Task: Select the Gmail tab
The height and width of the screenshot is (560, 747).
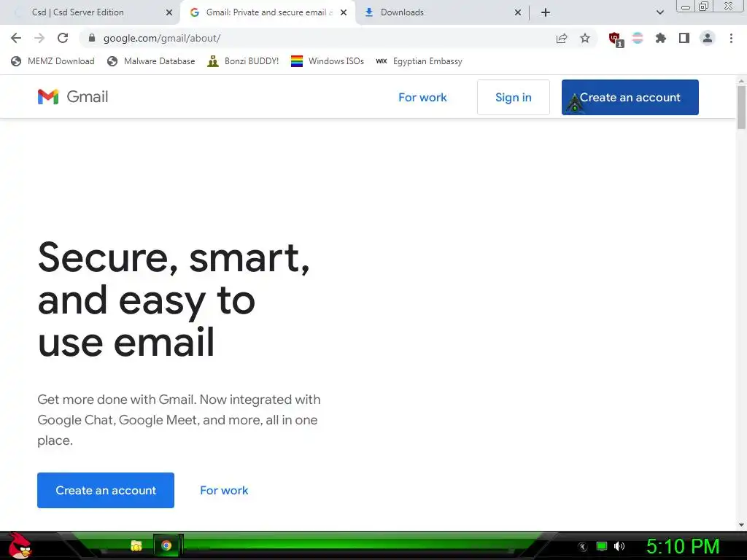Action: tap(267, 12)
